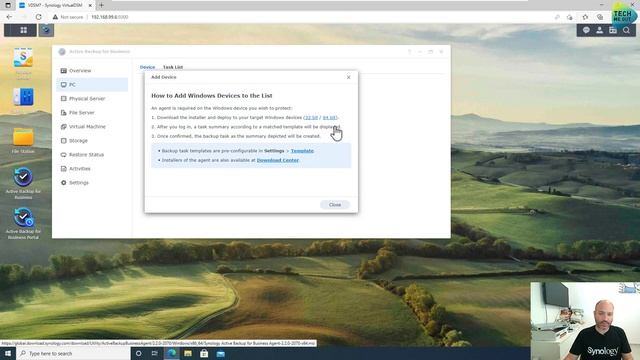Image resolution: width=640 pixels, height=360 pixels.
Task: Open Mail app on taskbar
Action: pos(221,353)
